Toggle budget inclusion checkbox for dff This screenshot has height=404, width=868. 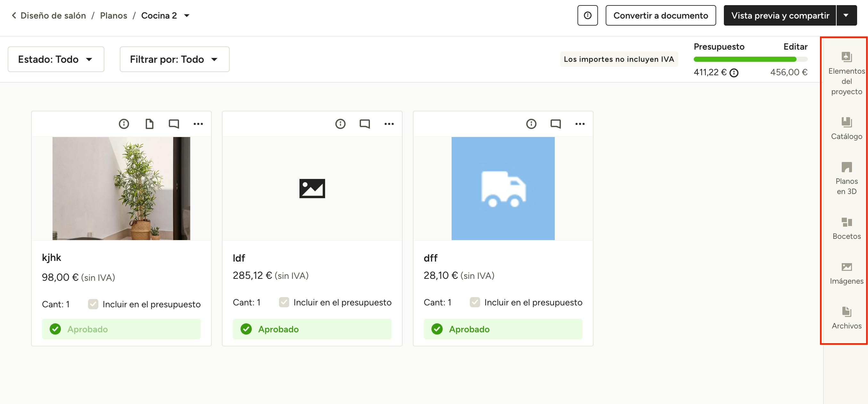pyautogui.click(x=475, y=302)
